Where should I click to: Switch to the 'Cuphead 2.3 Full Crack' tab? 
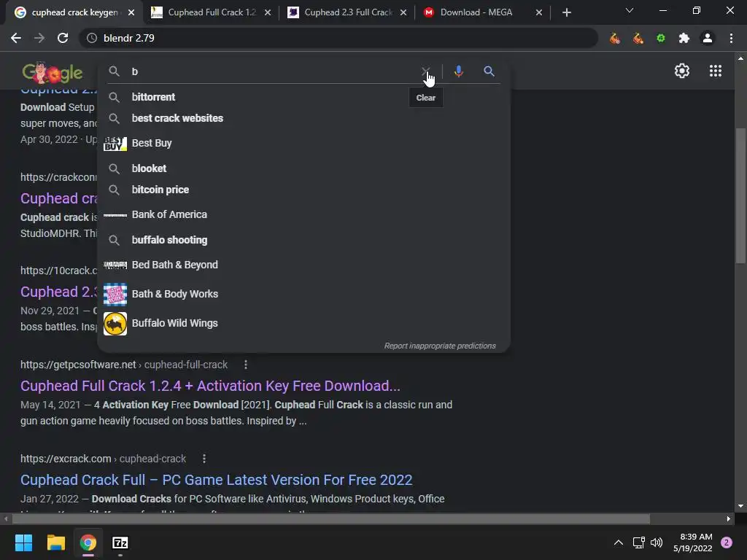347,12
